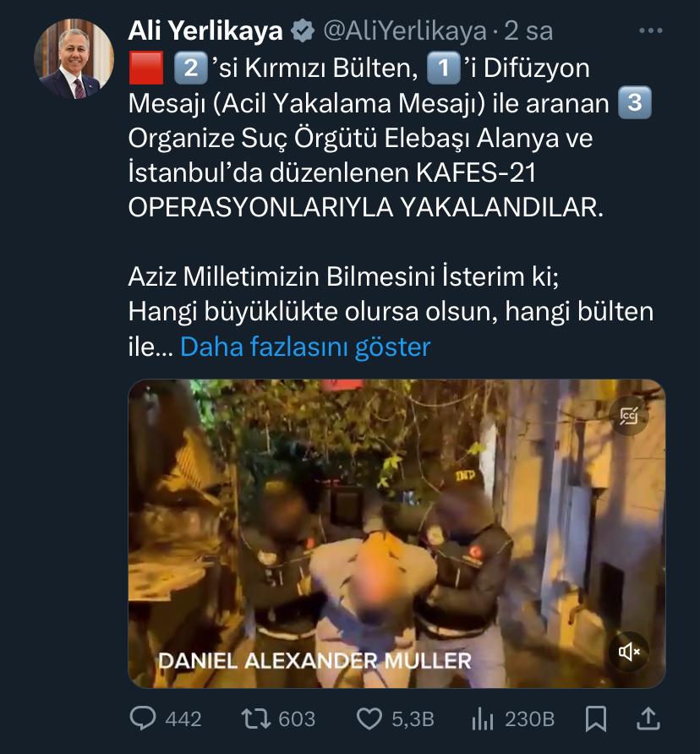The width and height of the screenshot is (700, 754).
Task: Click the 442 replies count
Action: 183,719
